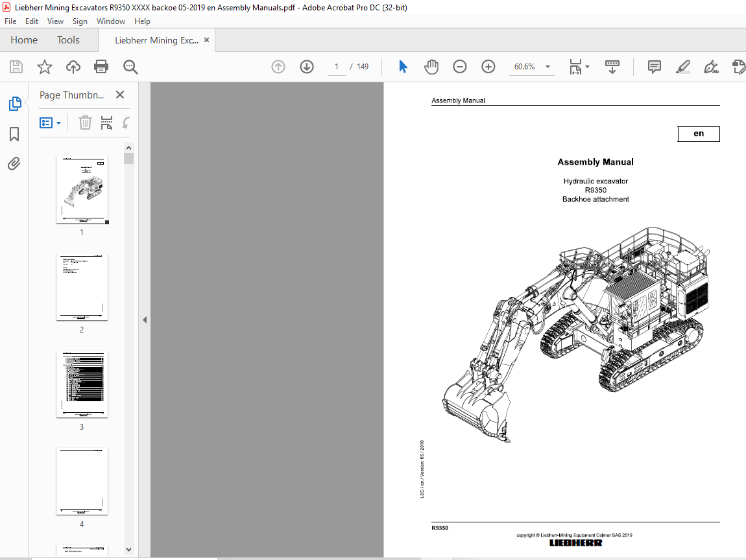Screen dimensions: 746x560
Task: Zoom out with minus circle icon
Action: coord(459,67)
